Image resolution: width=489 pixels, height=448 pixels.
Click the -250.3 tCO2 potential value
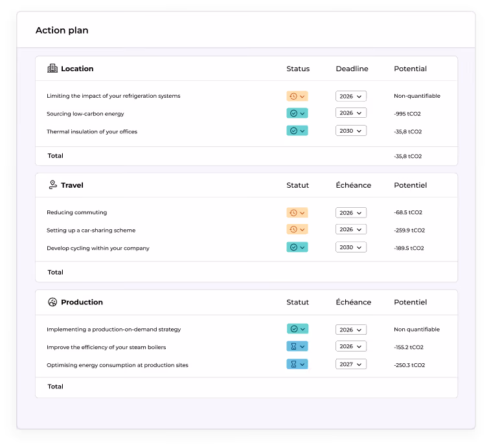coord(409,364)
